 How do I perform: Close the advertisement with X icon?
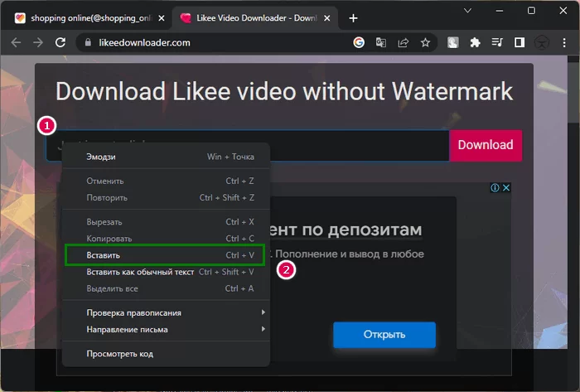point(506,188)
